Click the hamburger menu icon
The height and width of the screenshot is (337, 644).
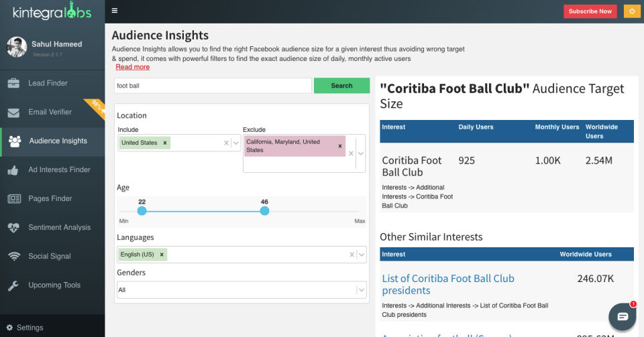tap(115, 11)
